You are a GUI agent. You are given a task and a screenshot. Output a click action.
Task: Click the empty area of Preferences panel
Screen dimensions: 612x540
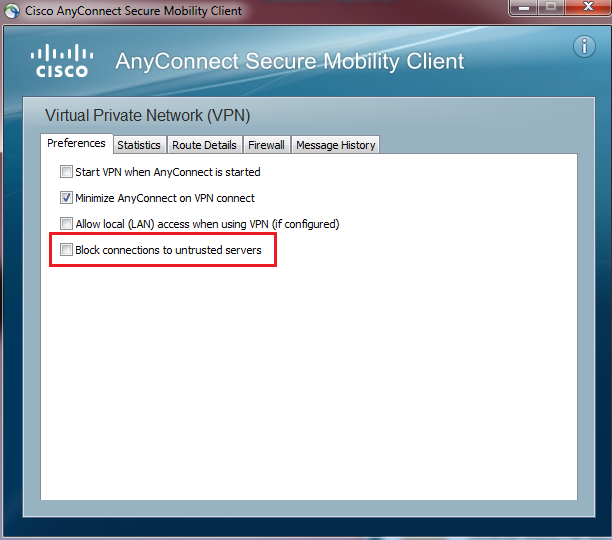[x=308, y=380]
